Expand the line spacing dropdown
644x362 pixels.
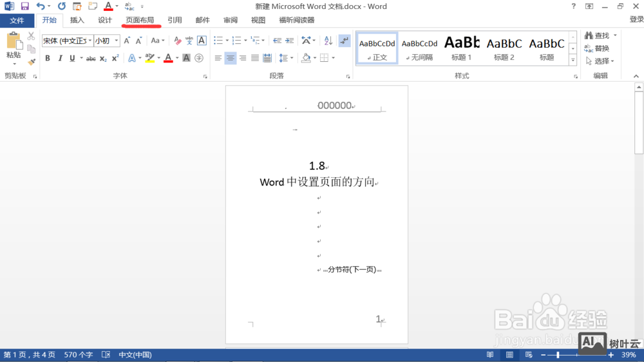coord(292,58)
